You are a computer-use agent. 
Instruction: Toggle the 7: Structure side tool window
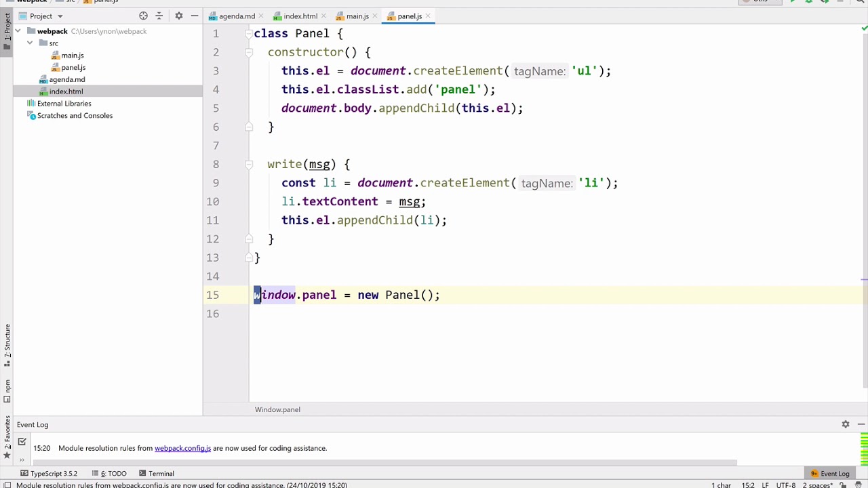[x=7, y=347]
